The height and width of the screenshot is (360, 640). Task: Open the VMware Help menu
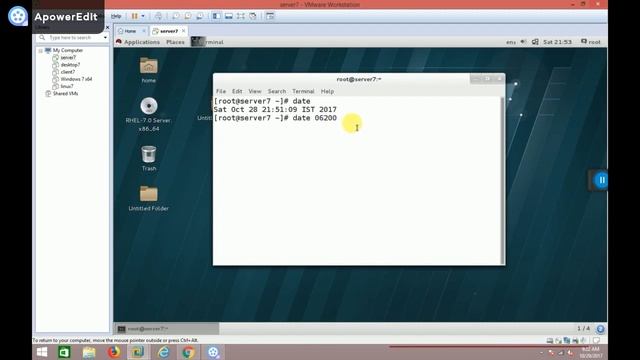116,16
